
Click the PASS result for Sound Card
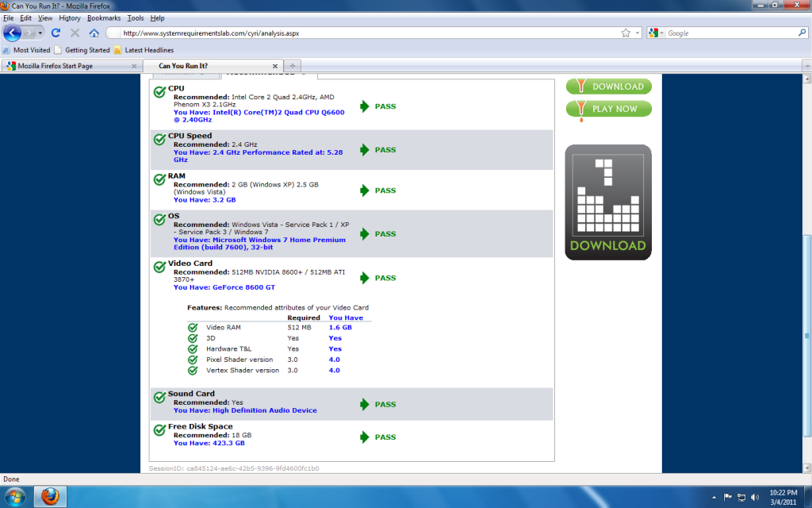[x=385, y=404]
